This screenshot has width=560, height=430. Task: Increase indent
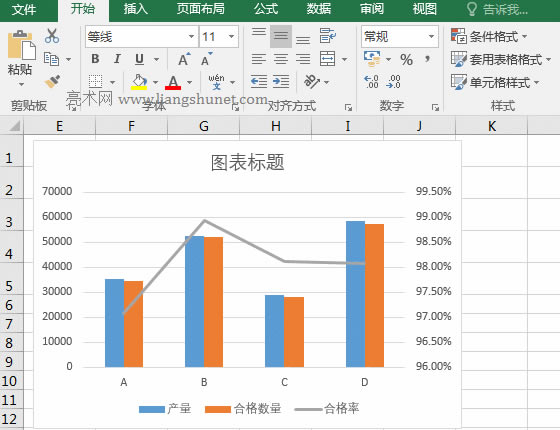pos(281,82)
